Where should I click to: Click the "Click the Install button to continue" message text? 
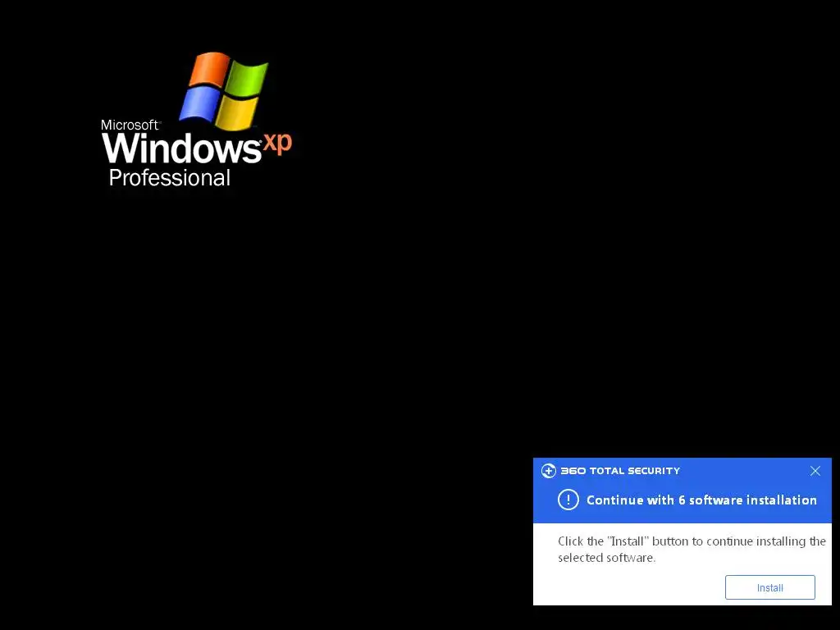click(692, 549)
